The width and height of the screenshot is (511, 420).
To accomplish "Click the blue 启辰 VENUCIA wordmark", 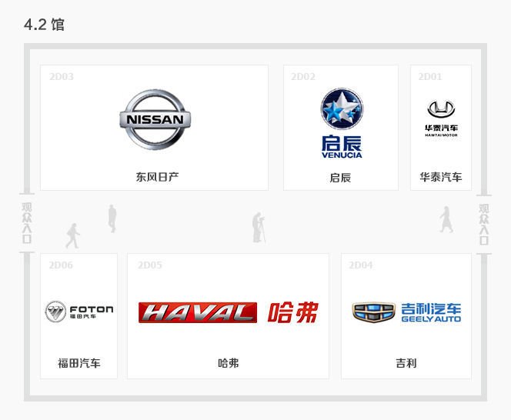I will click(342, 147).
